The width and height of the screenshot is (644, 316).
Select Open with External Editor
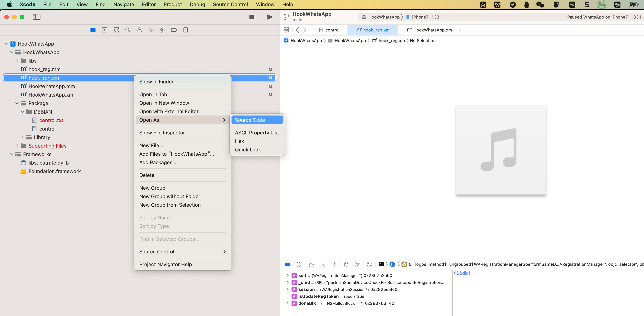pyautogui.click(x=183, y=111)
